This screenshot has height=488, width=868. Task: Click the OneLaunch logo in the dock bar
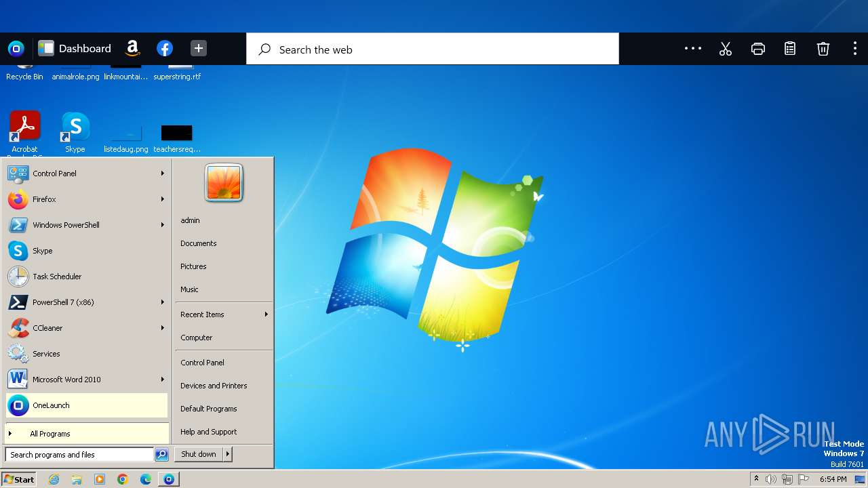[x=16, y=49]
